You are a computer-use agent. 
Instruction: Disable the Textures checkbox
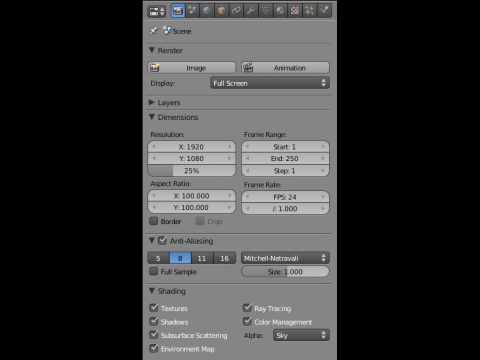(x=154, y=308)
